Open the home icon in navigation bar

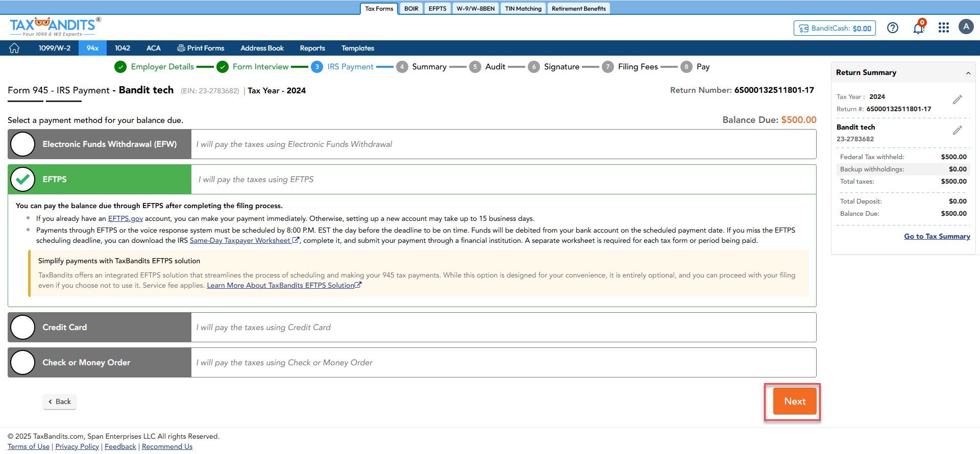tap(14, 48)
